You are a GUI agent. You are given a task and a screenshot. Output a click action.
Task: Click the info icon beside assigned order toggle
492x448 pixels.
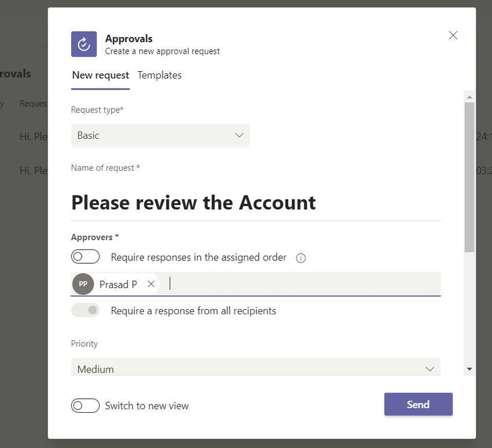[x=300, y=258]
